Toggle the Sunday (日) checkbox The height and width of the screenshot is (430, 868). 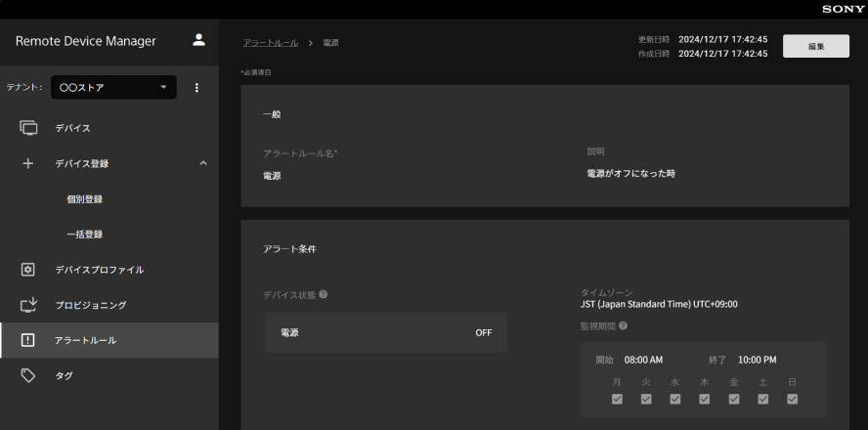click(792, 399)
